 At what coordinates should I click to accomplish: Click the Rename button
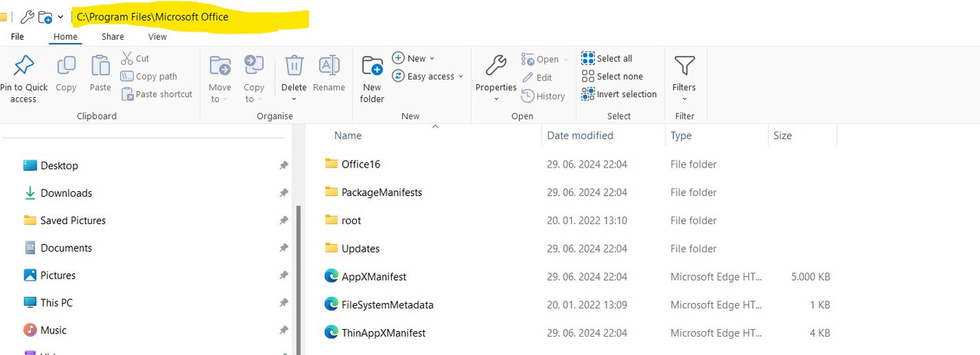click(328, 74)
